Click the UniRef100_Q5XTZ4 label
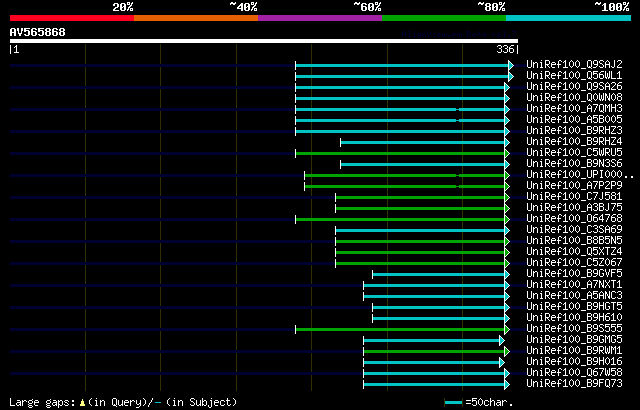The width and height of the screenshot is (640, 410). point(574,252)
